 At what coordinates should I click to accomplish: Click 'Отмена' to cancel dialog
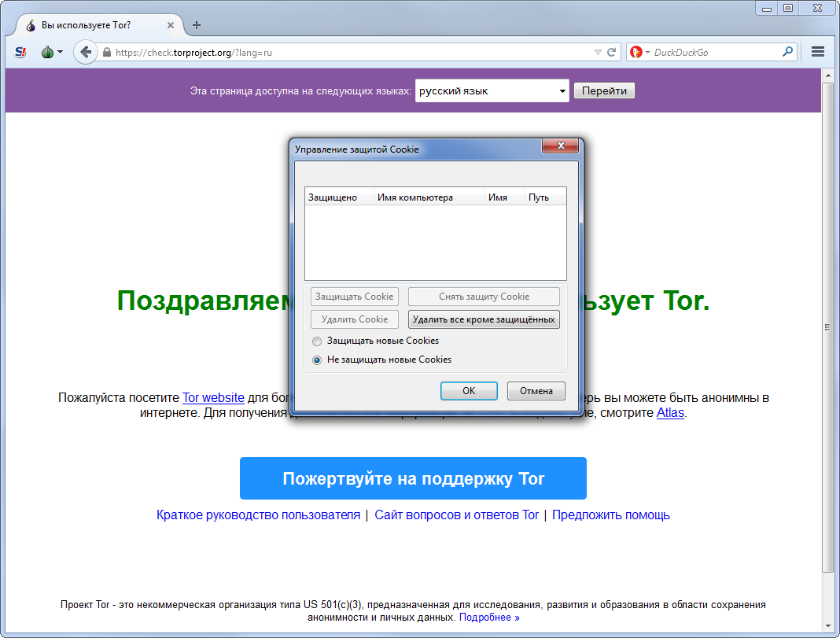click(536, 391)
